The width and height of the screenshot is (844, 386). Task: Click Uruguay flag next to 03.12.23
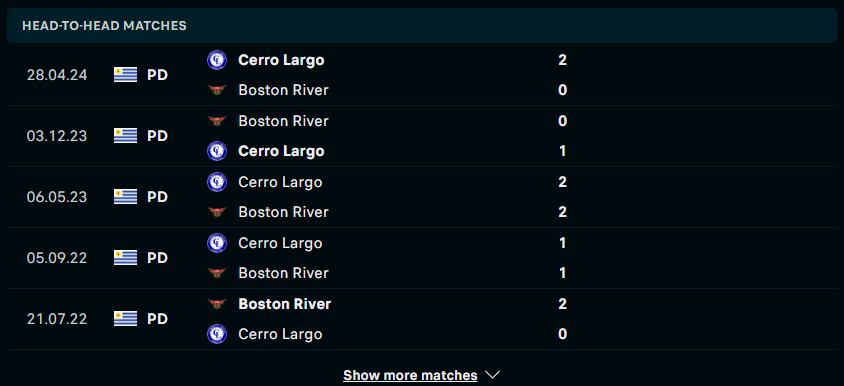coord(125,136)
